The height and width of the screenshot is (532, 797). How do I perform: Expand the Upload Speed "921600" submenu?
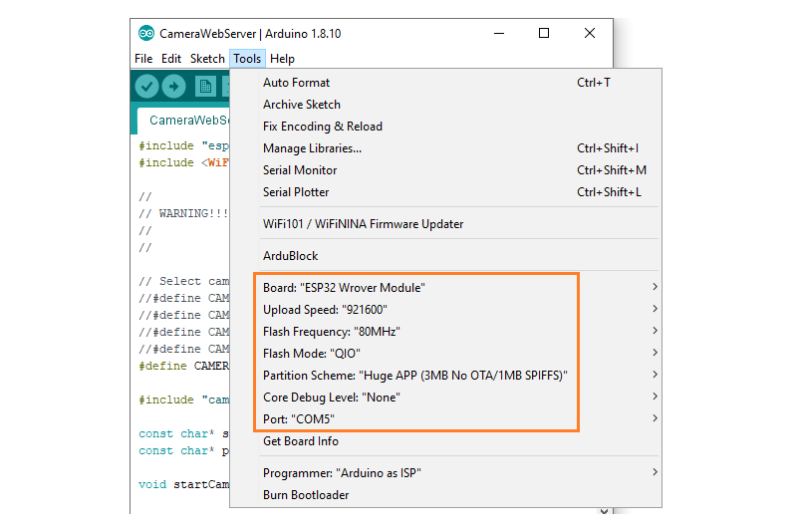[x=445, y=310]
